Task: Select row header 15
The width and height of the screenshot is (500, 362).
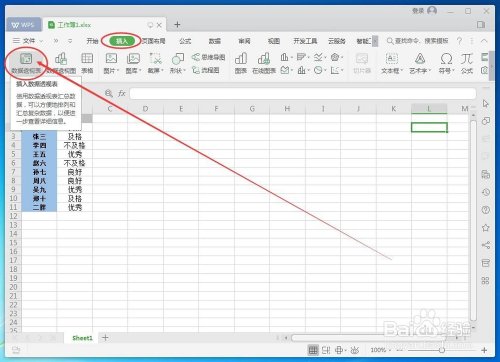Action: click(13, 243)
